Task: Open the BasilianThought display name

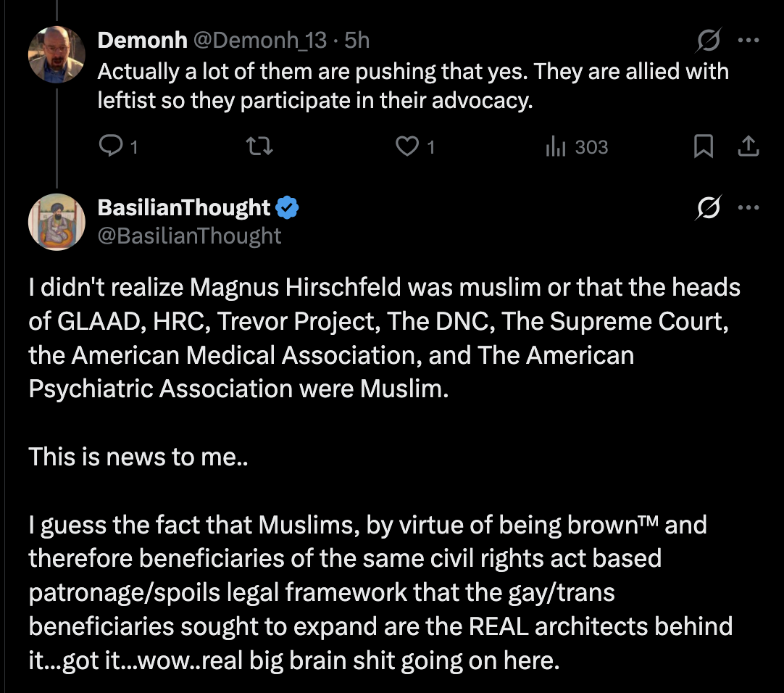Action: tap(184, 207)
